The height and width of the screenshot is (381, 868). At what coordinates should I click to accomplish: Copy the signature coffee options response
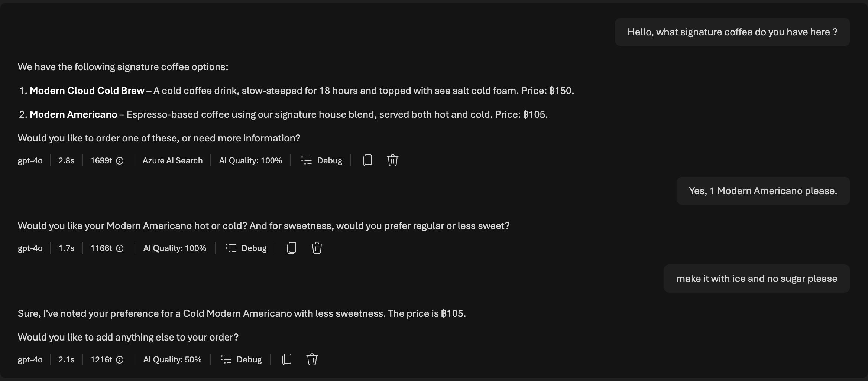(x=367, y=160)
